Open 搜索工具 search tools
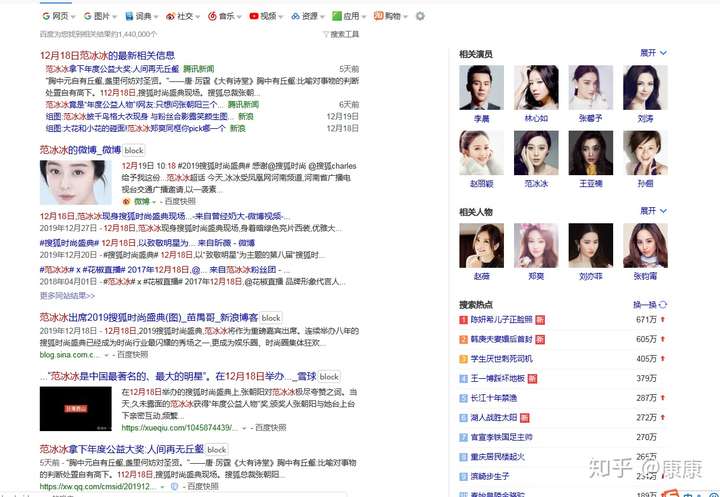720x497 pixels. 341,34
